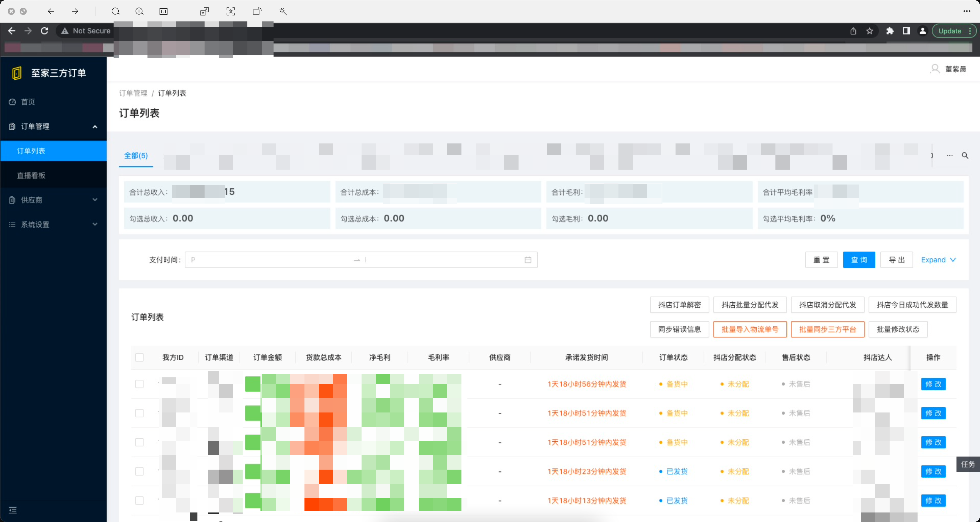Click the user avatar icon by 董紫晨
Viewport: 980px width, 522px height.
[935, 69]
